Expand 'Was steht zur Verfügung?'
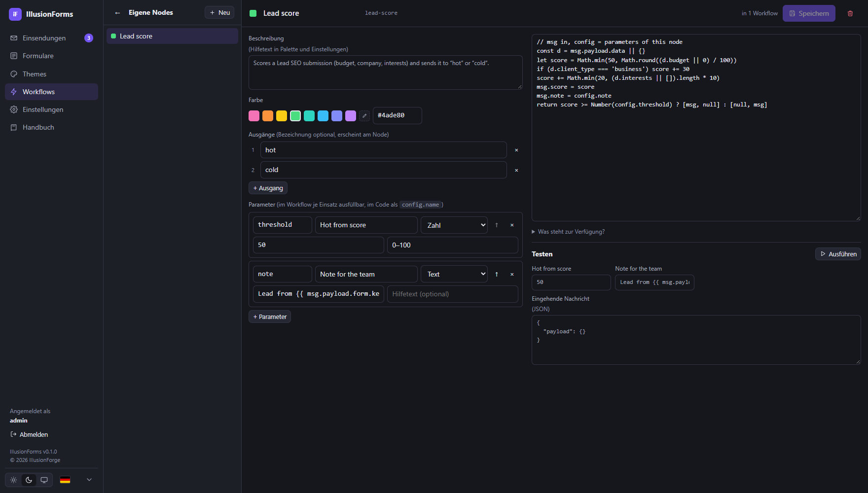 (568, 232)
